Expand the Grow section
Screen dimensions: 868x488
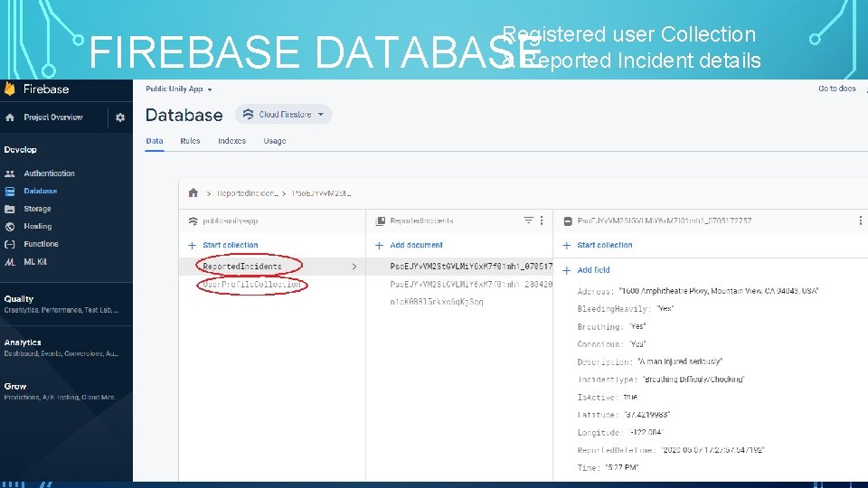[x=60, y=391]
